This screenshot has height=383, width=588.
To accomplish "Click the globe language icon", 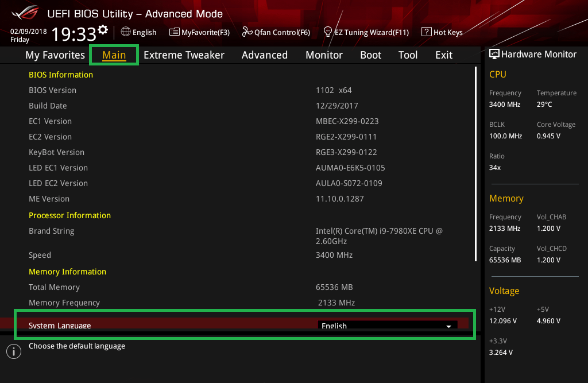I will point(126,32).
